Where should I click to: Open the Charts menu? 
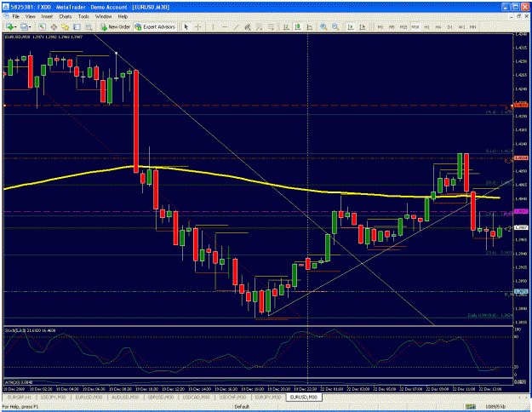tap(66, 16)
